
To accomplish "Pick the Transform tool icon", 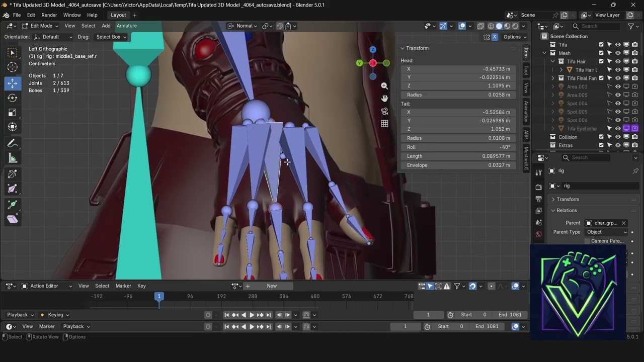I will coord(13,127).
